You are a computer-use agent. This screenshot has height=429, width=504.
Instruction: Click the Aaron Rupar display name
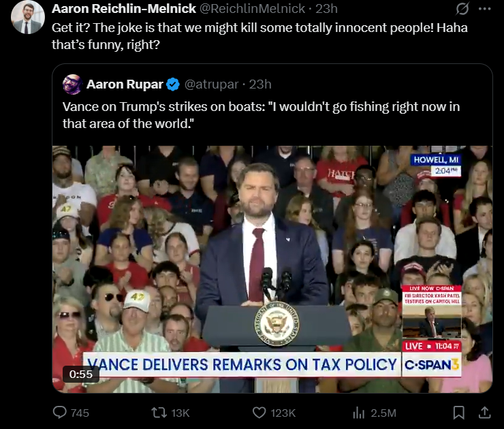pyautogui.click(x=125, y=84)
